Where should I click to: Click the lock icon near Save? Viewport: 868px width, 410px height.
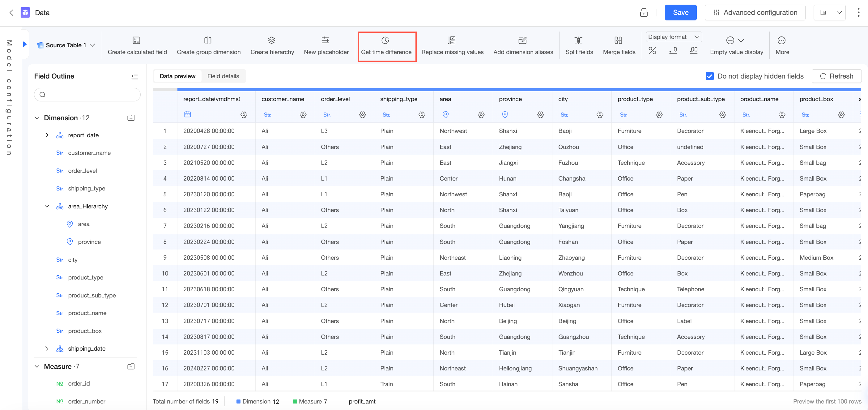[644, 12]
